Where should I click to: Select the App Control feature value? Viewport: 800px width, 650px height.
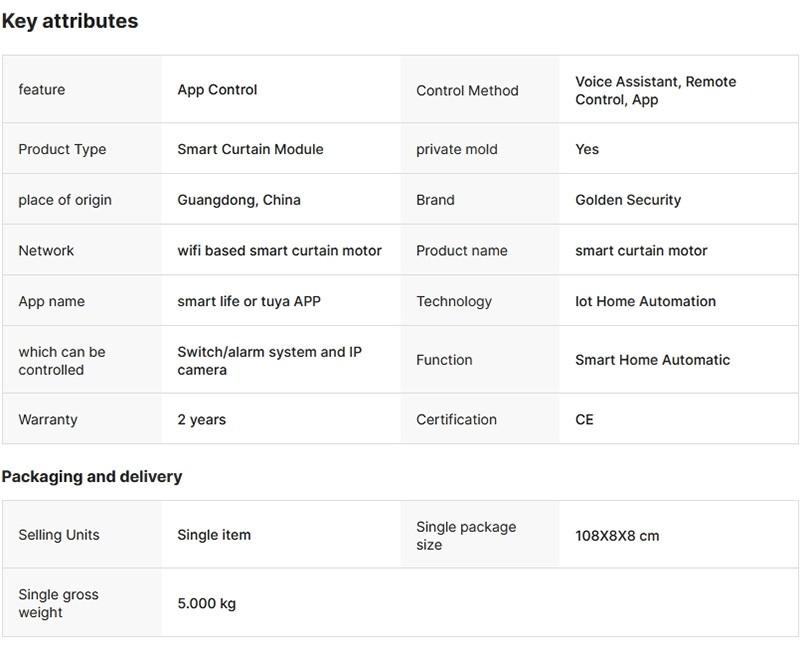pyautogui.click(x=217, y=90)
